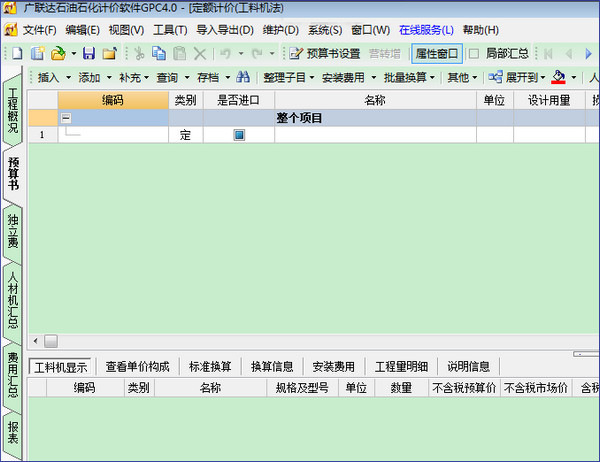Click the binoculars find icon
Image resolution: width=600 pixels, height=462 pixels.
click(243, 77)
